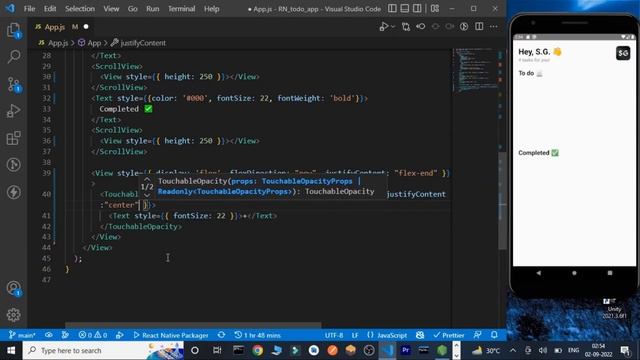This screenshot has height=360, width=640.
Task: Tap the emulator home navigation button
Action: (x=574, y=273)
